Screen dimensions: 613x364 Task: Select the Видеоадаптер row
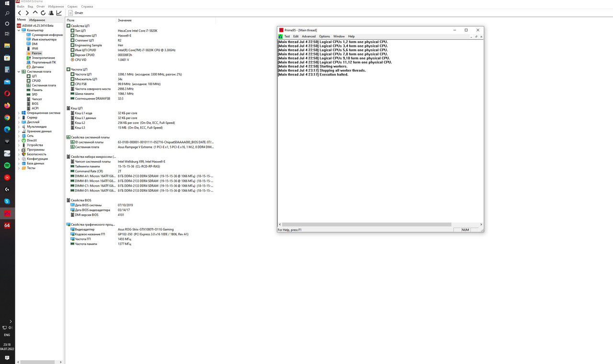pyautogui.click(x=140, y=229)
